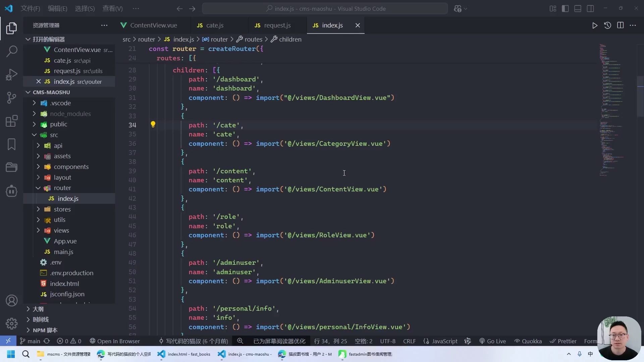Screen dimensions: 644x362
Task: Toggle the bottom panel visibility
Action: 578,8
